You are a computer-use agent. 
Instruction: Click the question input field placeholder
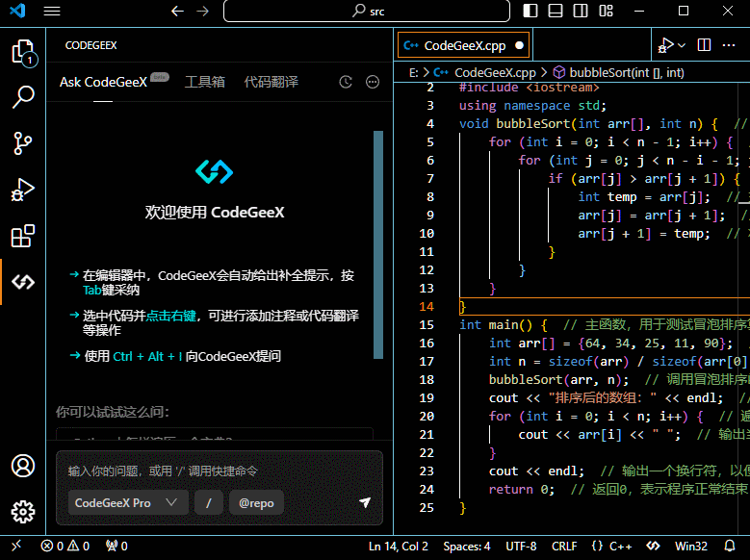163,471
